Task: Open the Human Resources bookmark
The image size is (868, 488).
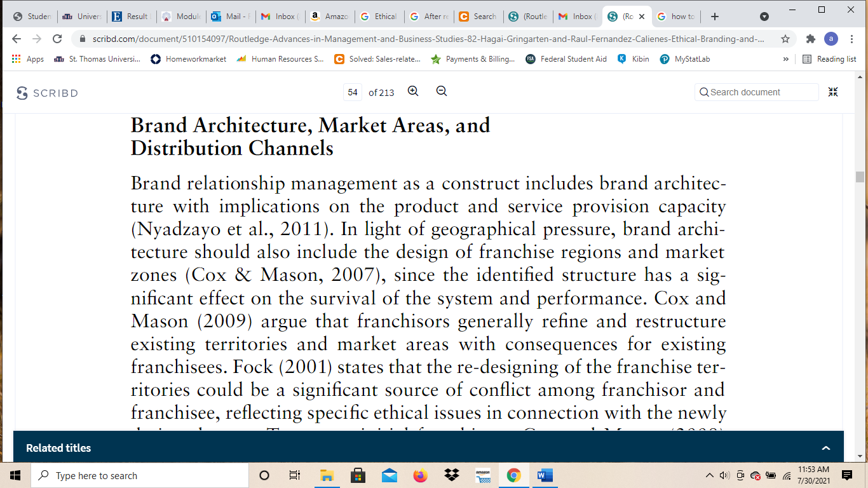Action: pyautogui.click(x=280, y=59)
